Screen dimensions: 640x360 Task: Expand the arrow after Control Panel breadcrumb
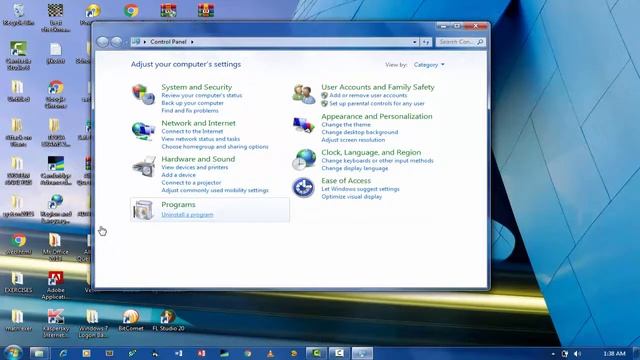tap(192, 42)
